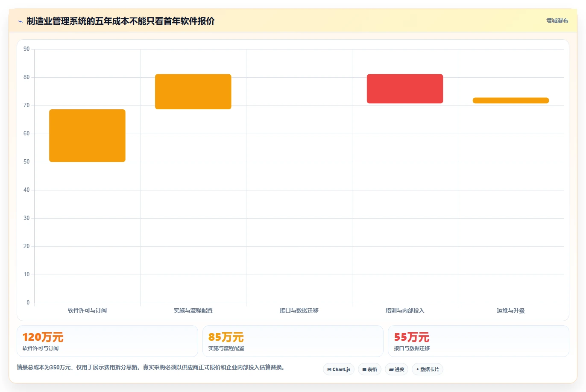
Task: Click the y-axis value 90
Action: (26, 49)
